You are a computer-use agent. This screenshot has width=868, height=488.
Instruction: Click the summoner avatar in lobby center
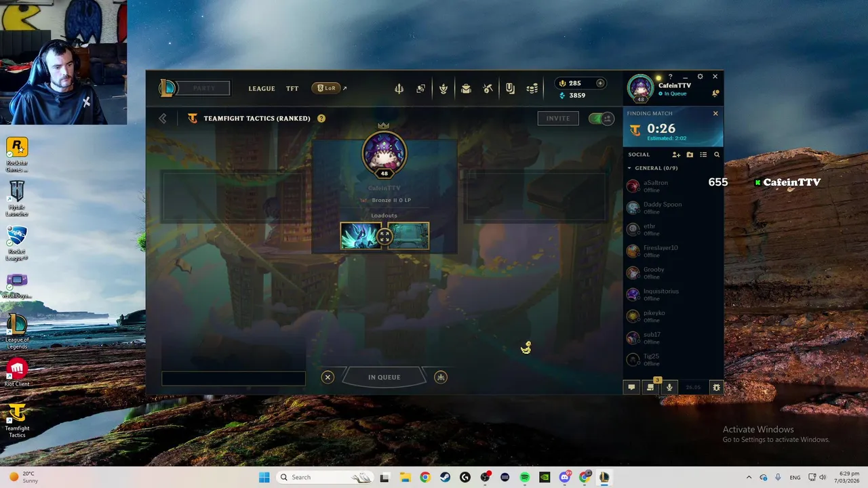coord(384,153)
